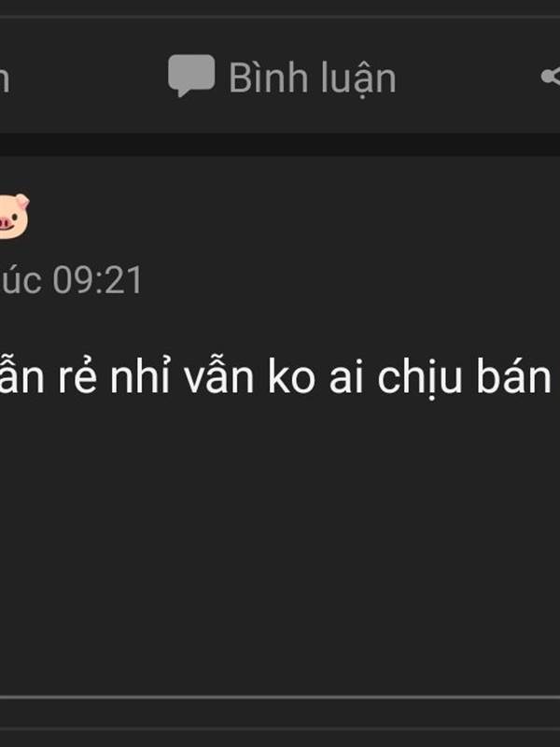Image resolution: width=560 pixels, height=747 pixels.
Task: Click the cut-off "ẫn" at the post's left edge
Action: [x=21, y=377]
